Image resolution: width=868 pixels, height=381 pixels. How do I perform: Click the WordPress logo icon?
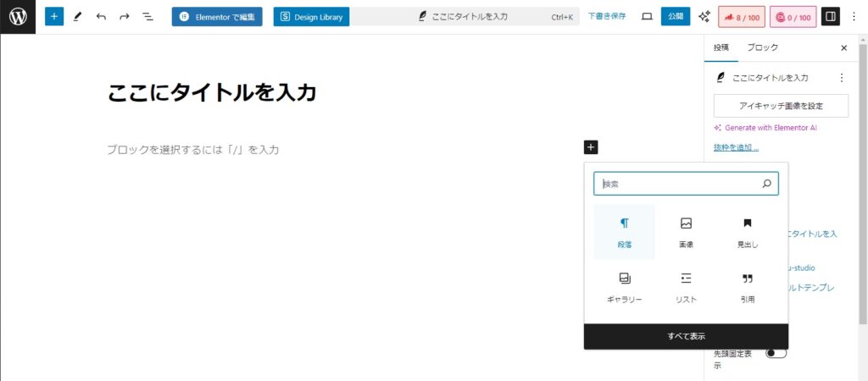tap(18, 16)
